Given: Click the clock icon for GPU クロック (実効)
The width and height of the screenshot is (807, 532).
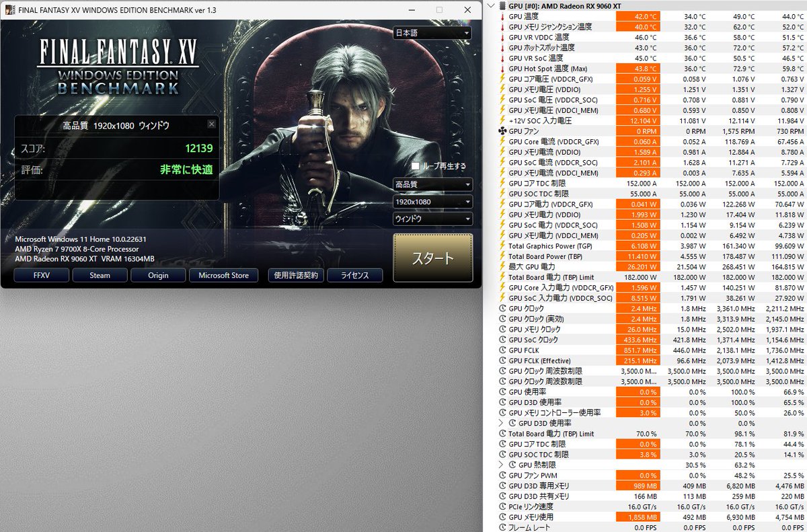Looking at the screenshot, I should [502, 319].
